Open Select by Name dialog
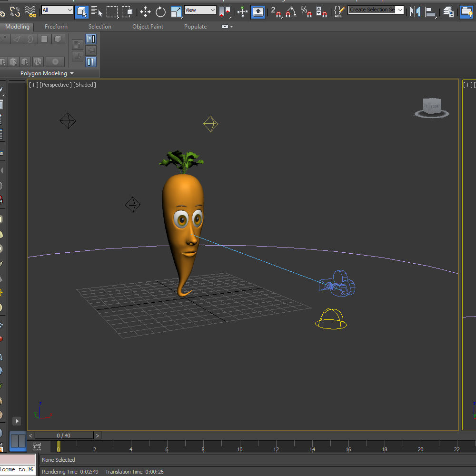 point(97,12)
